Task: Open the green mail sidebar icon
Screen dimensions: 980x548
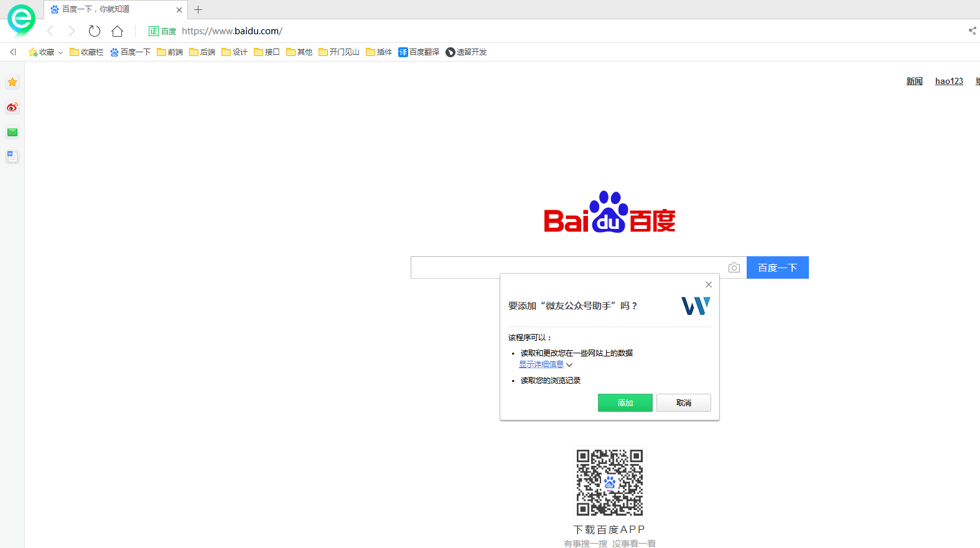Action: click(12, 132)
